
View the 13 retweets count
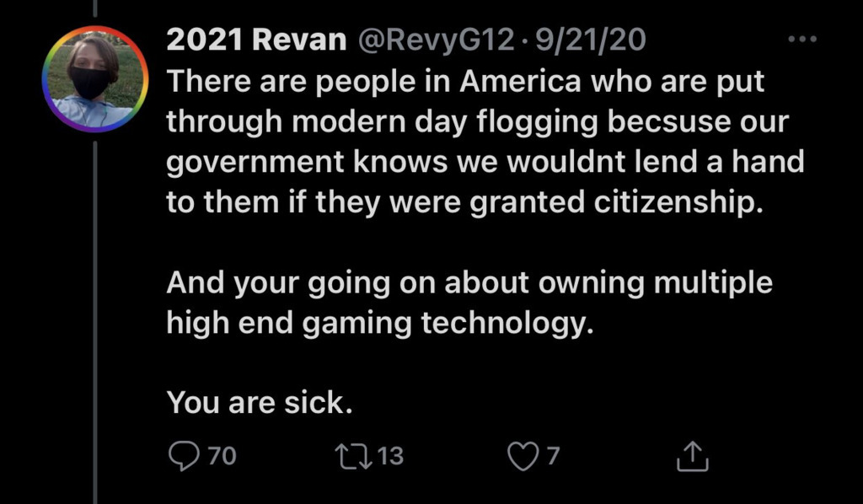point(389,456)
